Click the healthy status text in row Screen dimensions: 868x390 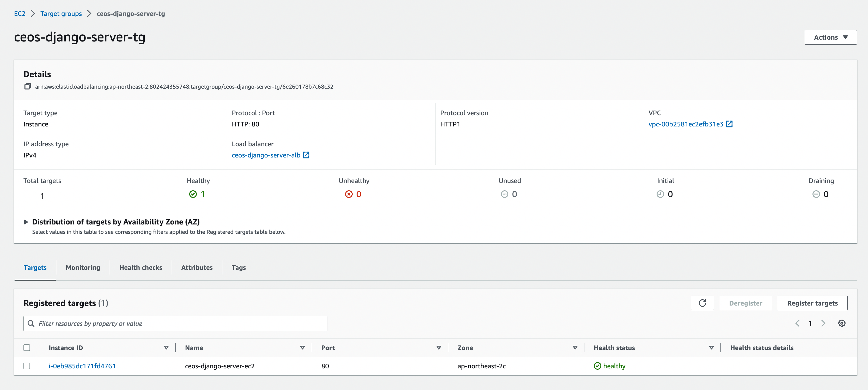click(x=614, y=366)
